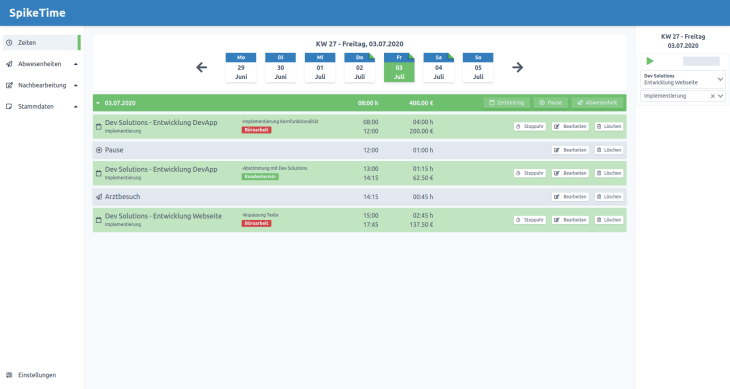
Task: Add a Pause entry
Action: coord(550,103)
